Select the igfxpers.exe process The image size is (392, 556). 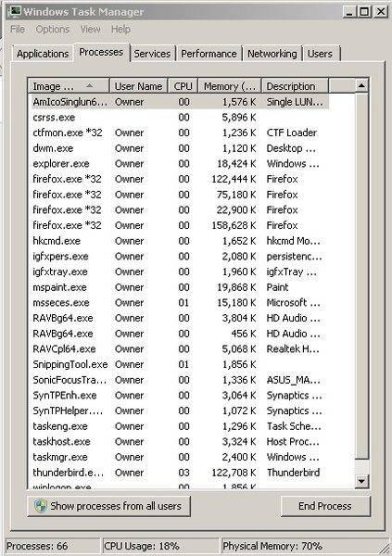click(x=179, y=256)
